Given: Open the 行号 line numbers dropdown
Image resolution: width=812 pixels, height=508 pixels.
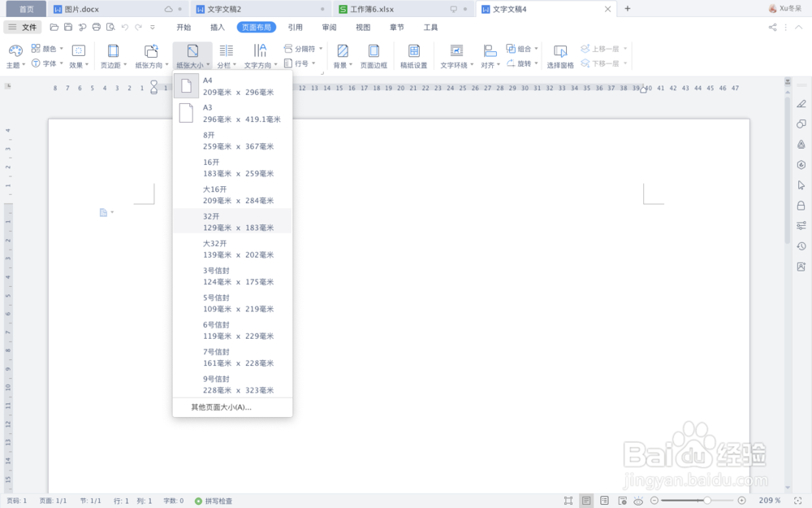Looking at the screenshot, I should coord(300,63).
